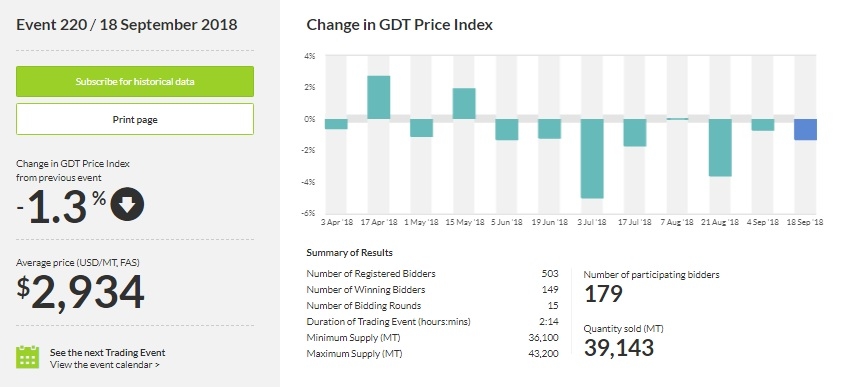The width and height of the screenshot is (848, 387).
Task: Select the 3 Apr '18 chart bar
Action: click(336, 124)
